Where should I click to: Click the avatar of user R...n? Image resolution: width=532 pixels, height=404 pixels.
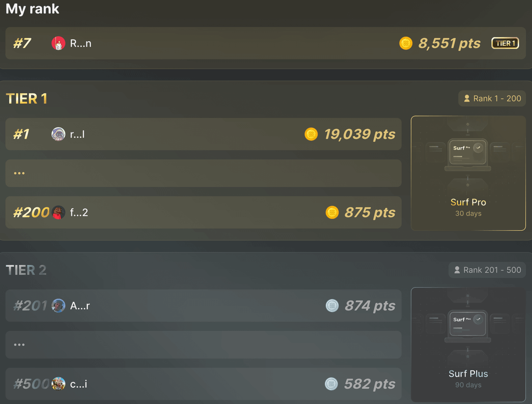[59, 43]
